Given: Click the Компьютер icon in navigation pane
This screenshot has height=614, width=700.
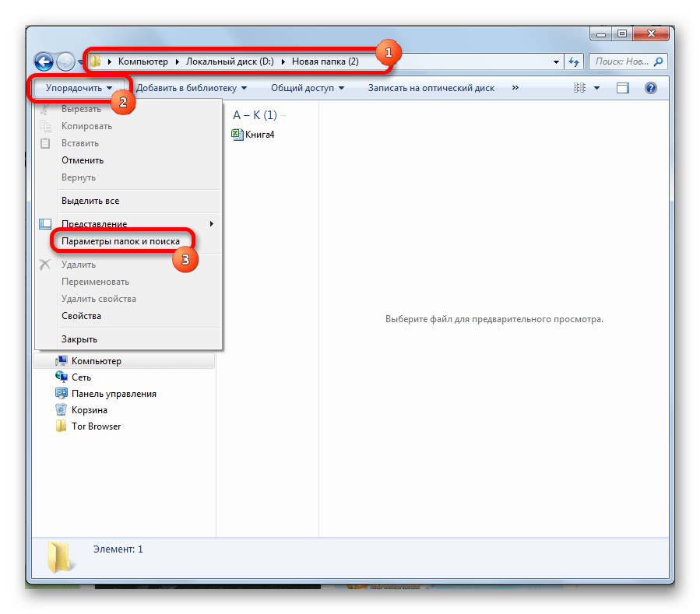Looking at the screenshot, I should point(62,360).
